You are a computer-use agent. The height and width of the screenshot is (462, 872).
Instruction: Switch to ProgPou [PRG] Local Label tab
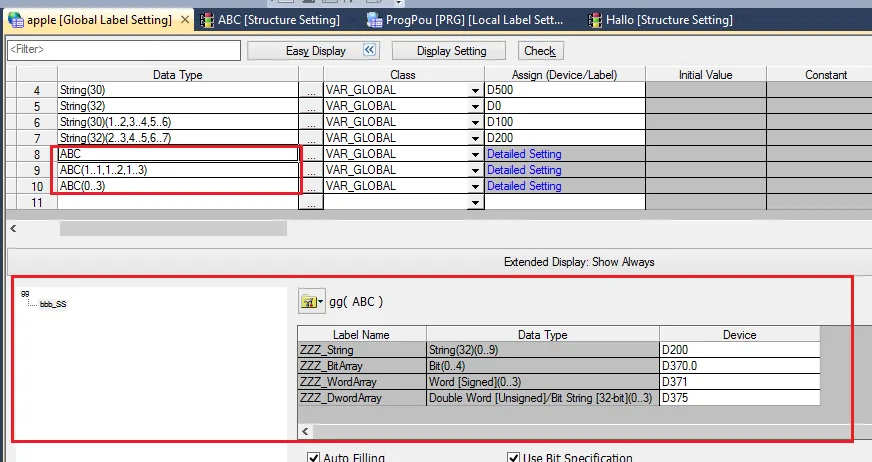[466, 20]
